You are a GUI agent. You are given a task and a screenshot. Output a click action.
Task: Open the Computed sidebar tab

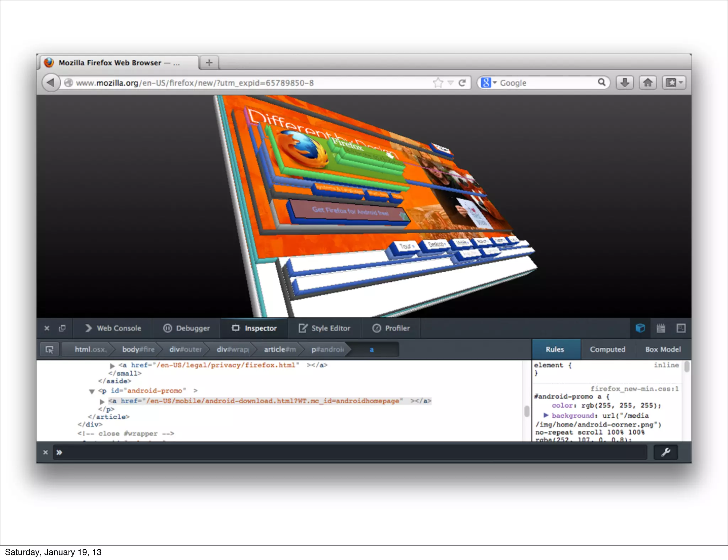(607, 349)
